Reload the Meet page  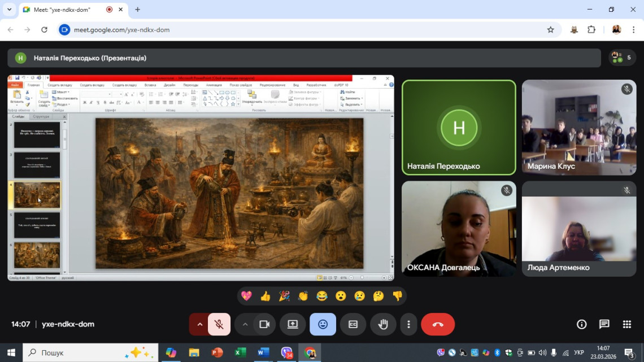pos(45,29)
